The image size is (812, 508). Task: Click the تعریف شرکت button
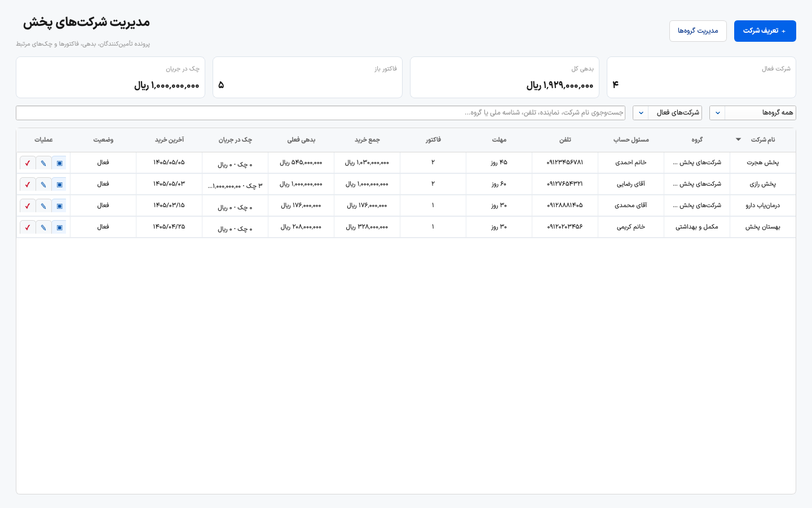[765, 31]
